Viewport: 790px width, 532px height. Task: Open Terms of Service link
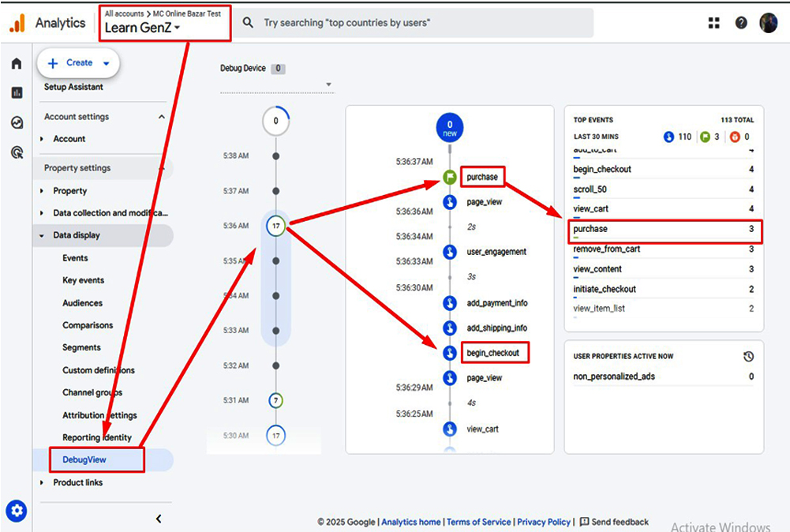(478, 522)
